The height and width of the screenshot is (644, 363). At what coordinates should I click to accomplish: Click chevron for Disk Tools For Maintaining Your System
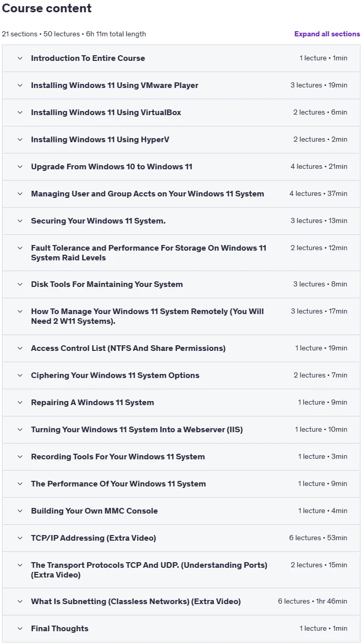[x=20, y=284]
